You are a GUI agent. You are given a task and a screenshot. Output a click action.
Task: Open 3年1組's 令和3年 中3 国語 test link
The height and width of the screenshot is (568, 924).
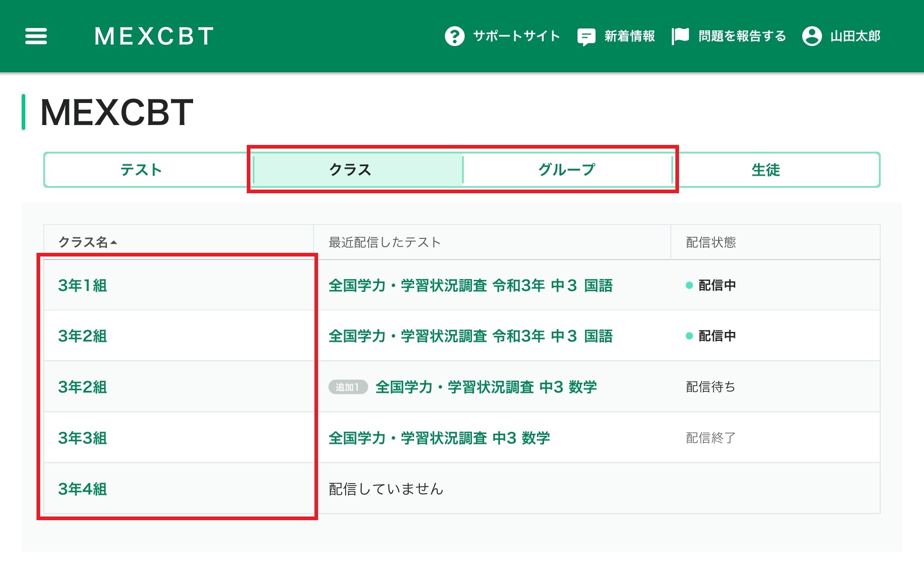click(x=471, y=285)
